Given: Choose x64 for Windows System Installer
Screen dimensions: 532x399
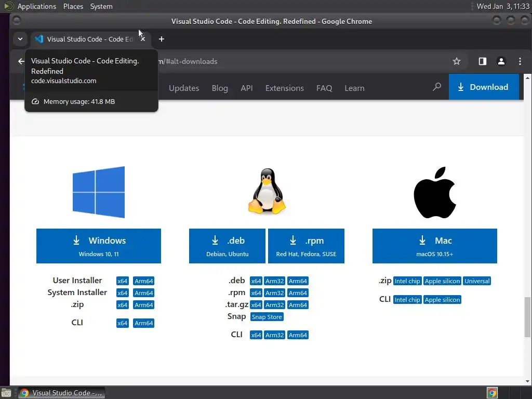Looking at the screenshot, I should [x=123, y=293].
